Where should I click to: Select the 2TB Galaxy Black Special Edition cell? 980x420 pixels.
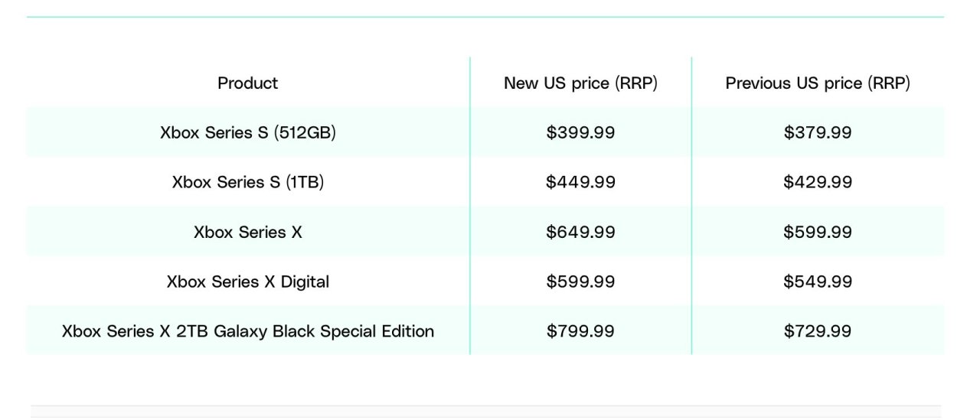coord(248,331)
